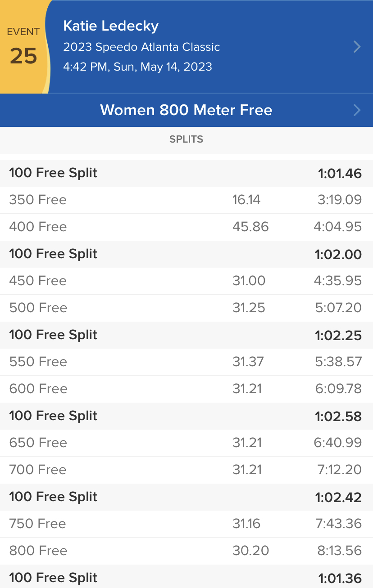Select the 600 Free row
This screenshot has height=588, width=373.
pos(186,389)
